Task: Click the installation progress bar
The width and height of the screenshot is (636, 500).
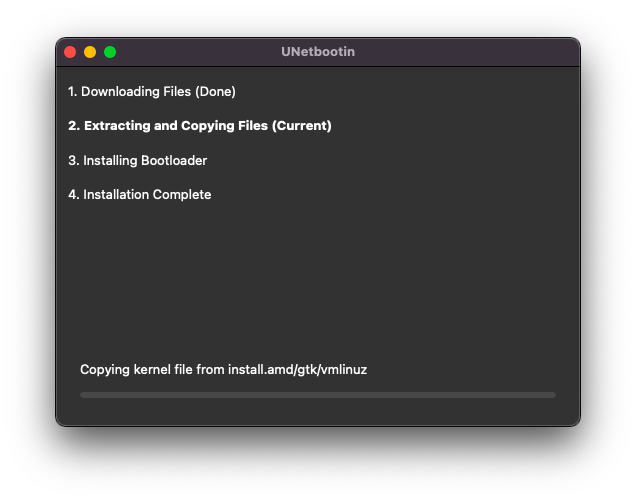Action: coord(317,395)
